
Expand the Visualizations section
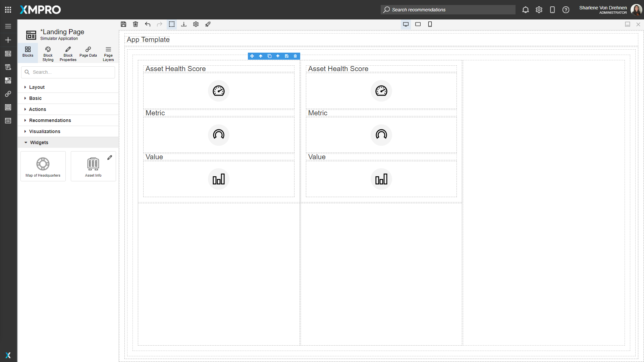tap(45, 131)
